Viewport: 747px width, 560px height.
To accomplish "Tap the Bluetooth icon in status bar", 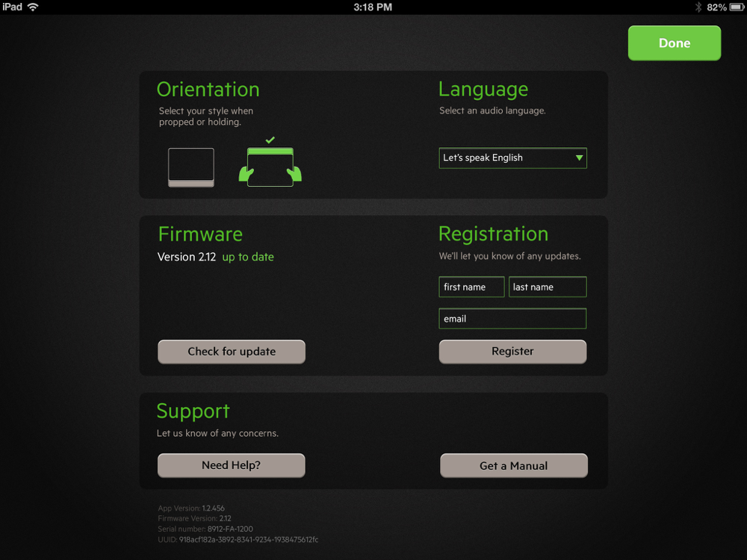I will [x=698, y=7].
